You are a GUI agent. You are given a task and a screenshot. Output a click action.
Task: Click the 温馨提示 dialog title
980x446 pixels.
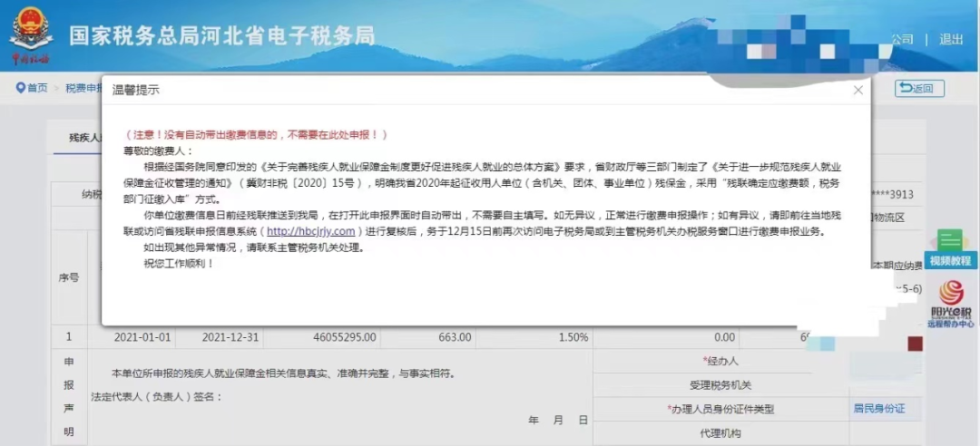click(135, 91)
